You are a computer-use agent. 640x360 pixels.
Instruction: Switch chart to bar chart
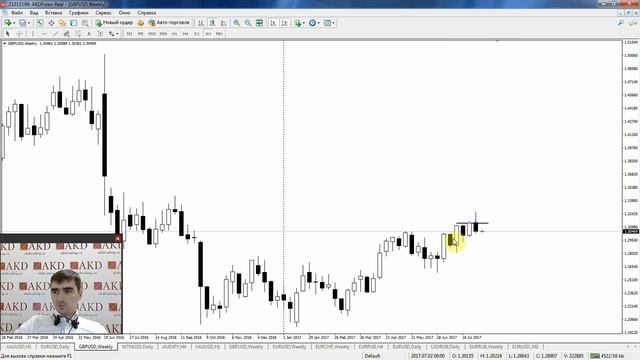point(201,23)
